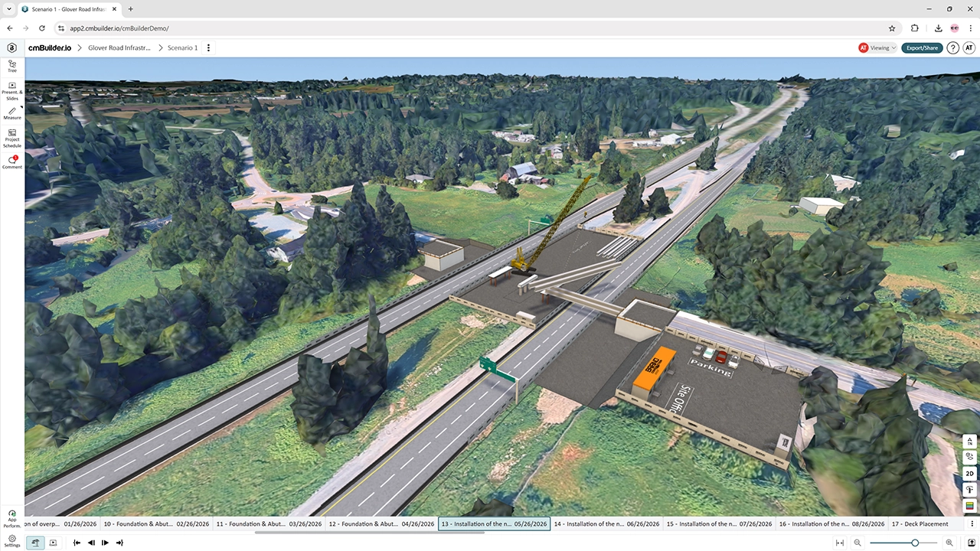
Task: Open the AT user account avatar
Action: pos(969,47)
